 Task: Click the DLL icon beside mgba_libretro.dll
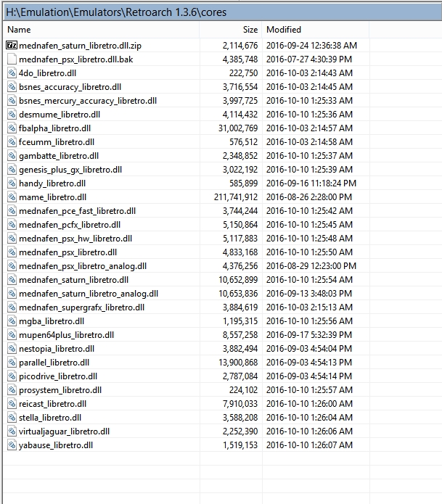coord(12,321)
